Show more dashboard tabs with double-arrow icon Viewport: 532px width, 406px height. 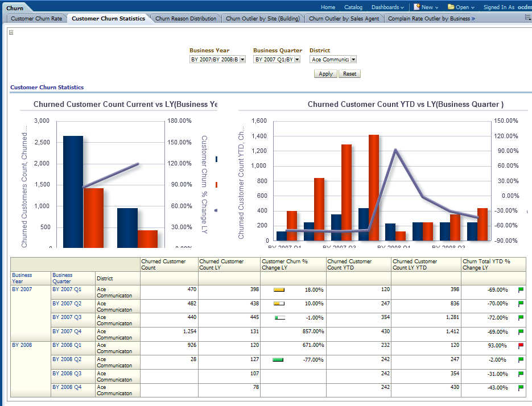(x=473, y=18)
